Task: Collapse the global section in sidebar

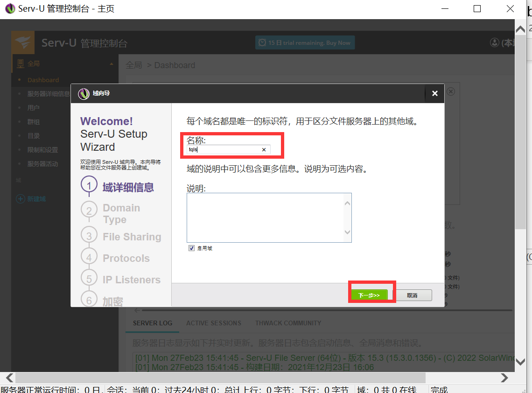Action: click(x=111, y=64)
